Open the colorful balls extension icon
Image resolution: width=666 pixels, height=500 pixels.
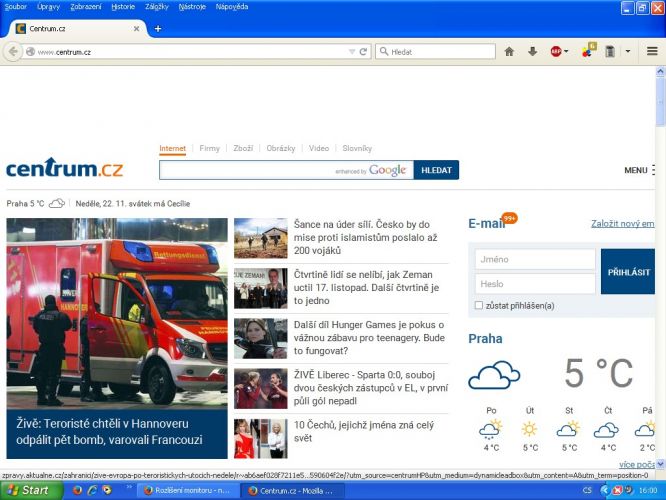tap(588, 51)
